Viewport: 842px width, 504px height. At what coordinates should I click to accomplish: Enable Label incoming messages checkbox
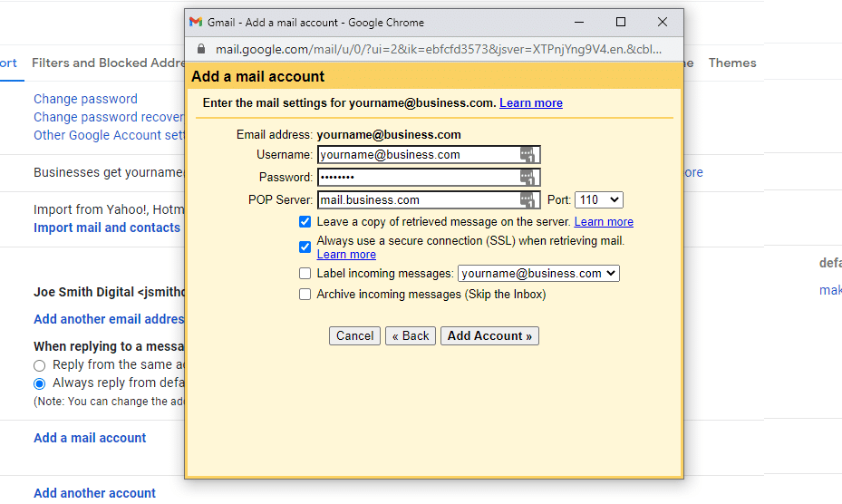click(x=305, y=274)
